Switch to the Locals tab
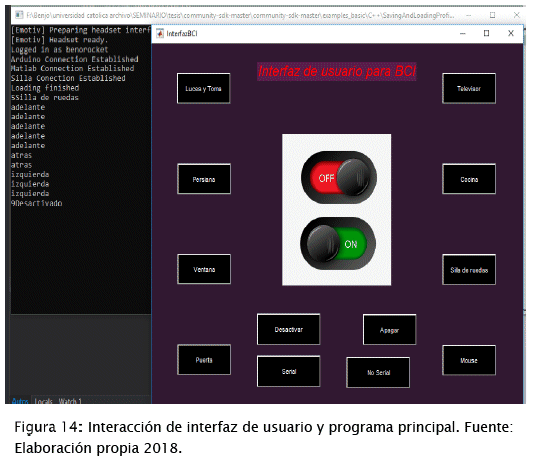Screen dimensions: 533x462 coord(44,401)
